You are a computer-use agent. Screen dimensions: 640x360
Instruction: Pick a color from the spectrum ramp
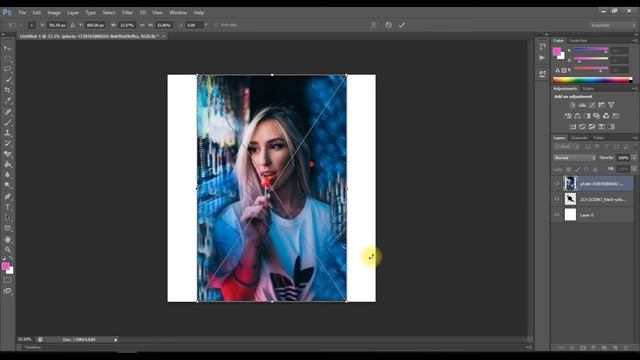pyautogui.click(x=592, y=80)
